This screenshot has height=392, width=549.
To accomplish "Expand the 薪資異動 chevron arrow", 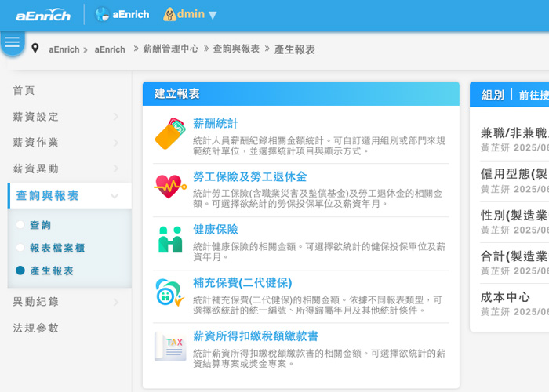I will (x=116, y=169).
